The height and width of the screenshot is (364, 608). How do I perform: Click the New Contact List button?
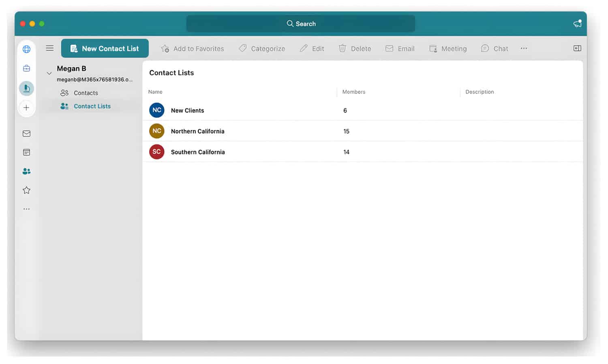(x=105, y=48)
